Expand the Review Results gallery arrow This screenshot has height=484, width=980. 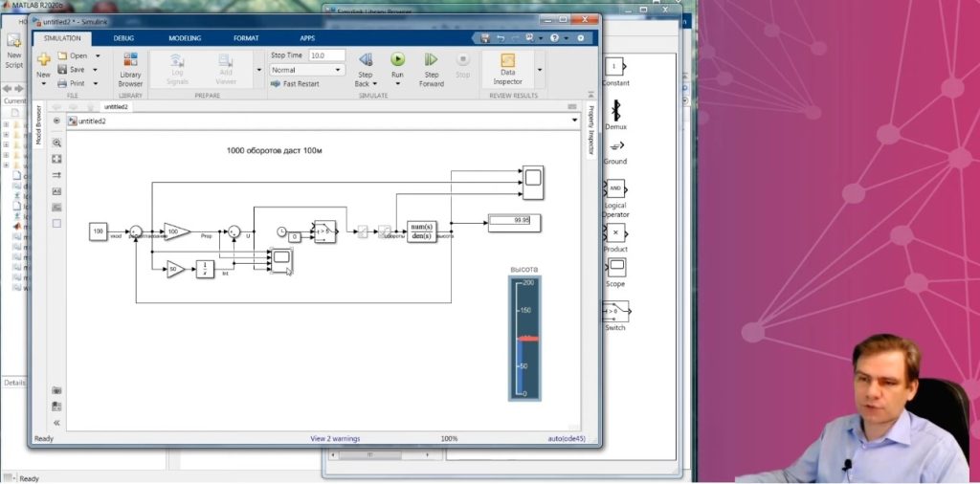[x=540, y=69]
